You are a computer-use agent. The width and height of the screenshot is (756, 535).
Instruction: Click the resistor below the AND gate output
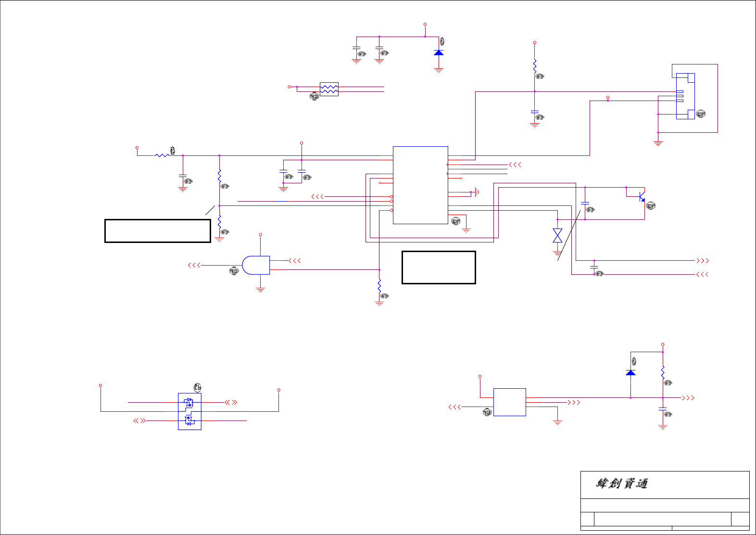379,286
